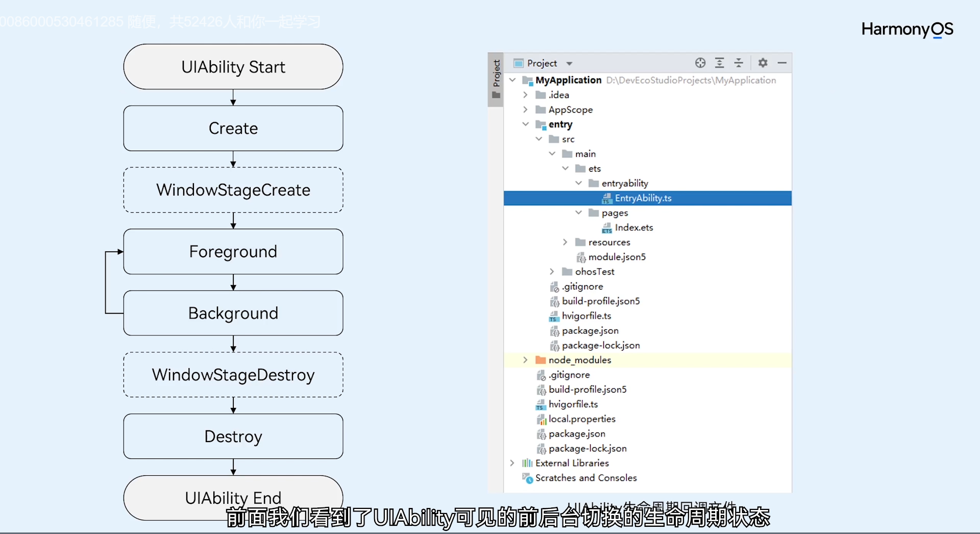Click the locate/select opened file target icon
This screenshot has height=534, width=980.
coord(700,63)
